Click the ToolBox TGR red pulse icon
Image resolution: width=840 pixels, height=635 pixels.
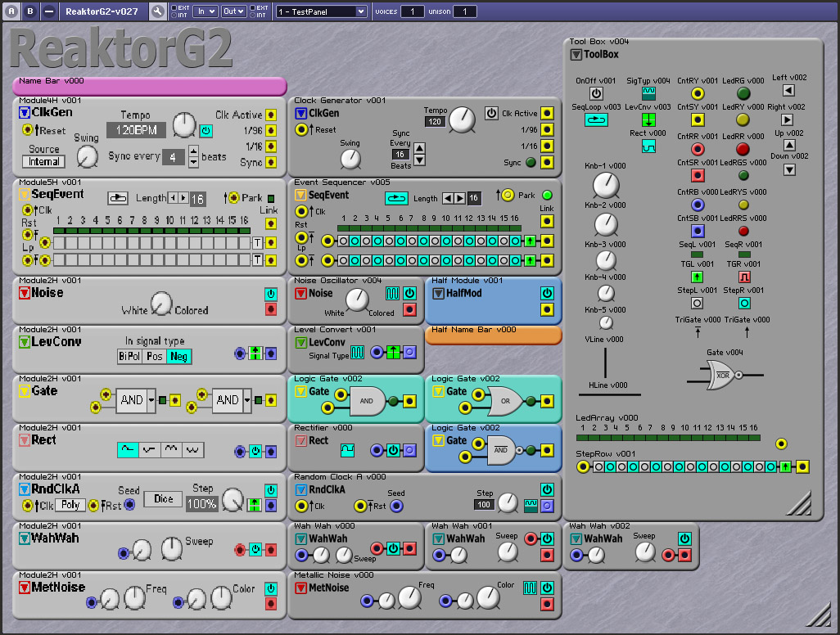click(x=744, y=277)
